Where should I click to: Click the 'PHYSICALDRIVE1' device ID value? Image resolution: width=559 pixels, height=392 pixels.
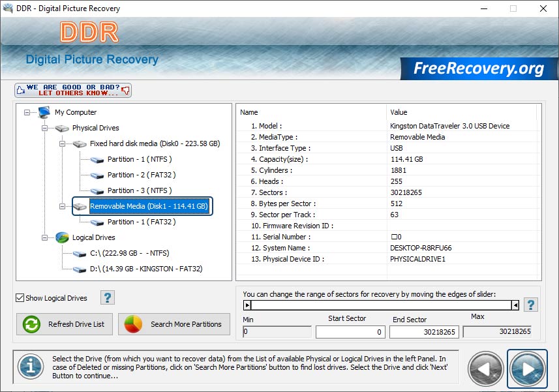[417, 259]
